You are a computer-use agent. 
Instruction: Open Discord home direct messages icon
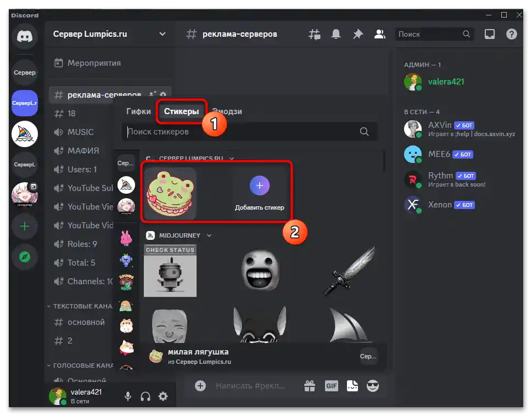tap(24, 36)
